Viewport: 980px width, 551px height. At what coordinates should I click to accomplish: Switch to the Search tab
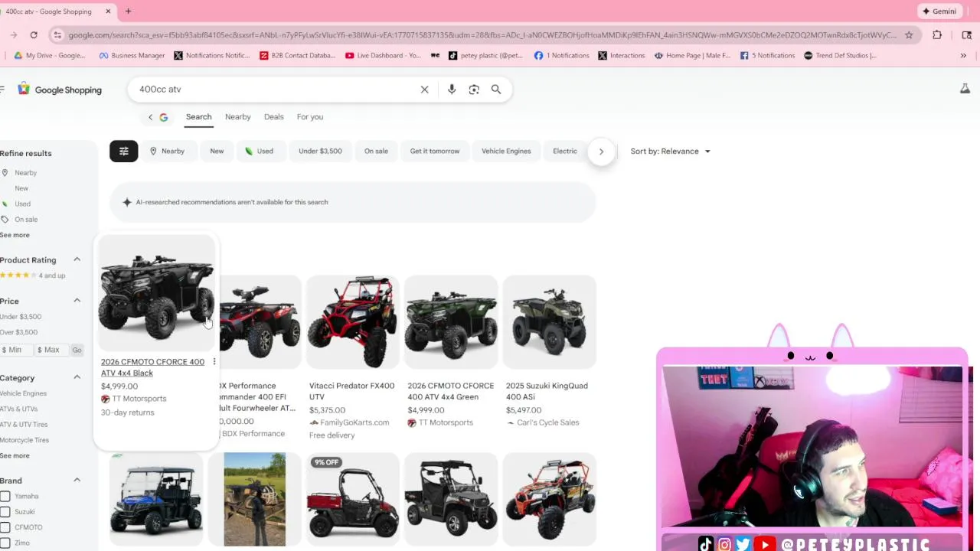click(x=198, y=117)
